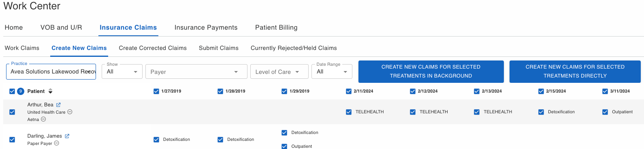644x149 pixels.
Task: Open Arthur, Bea external link icon
Action: tap(58, 105)
